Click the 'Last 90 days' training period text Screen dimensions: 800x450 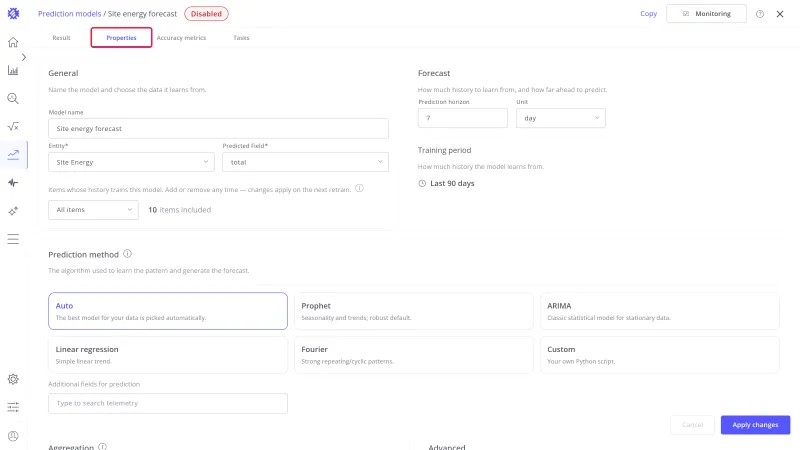pyautogui.click(x=452, y=183)
